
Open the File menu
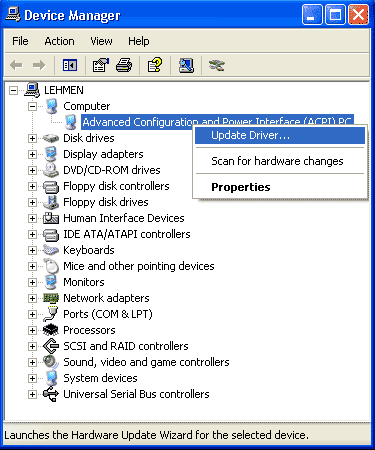(x=20, y=41)
